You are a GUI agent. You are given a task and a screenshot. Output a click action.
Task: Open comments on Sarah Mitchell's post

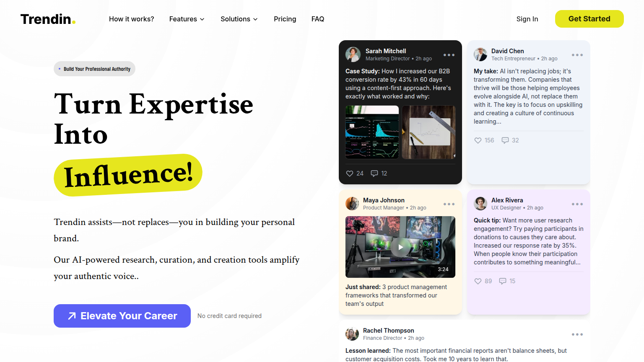(x=374, y=173)
